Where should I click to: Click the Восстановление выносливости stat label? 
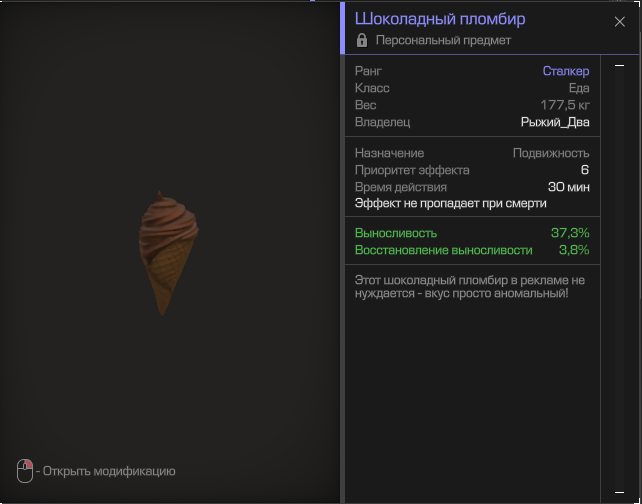[436, 250]
